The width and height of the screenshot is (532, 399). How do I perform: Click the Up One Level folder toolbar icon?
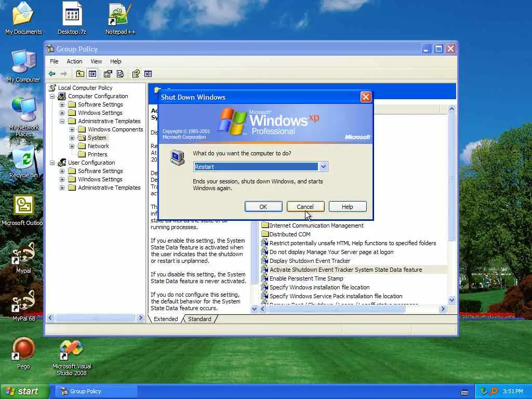click(80, 74)
